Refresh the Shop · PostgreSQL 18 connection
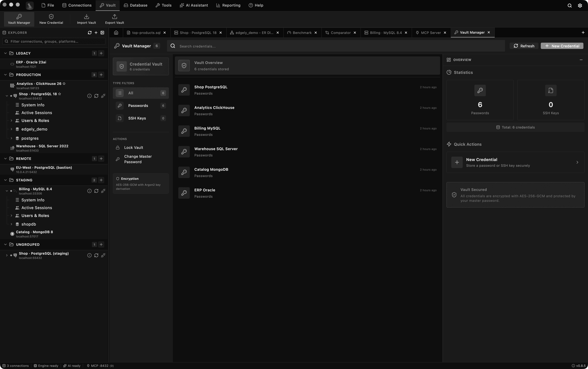This screenshot has width=588, height=369. pyautogui.click(x=96, y=96)
